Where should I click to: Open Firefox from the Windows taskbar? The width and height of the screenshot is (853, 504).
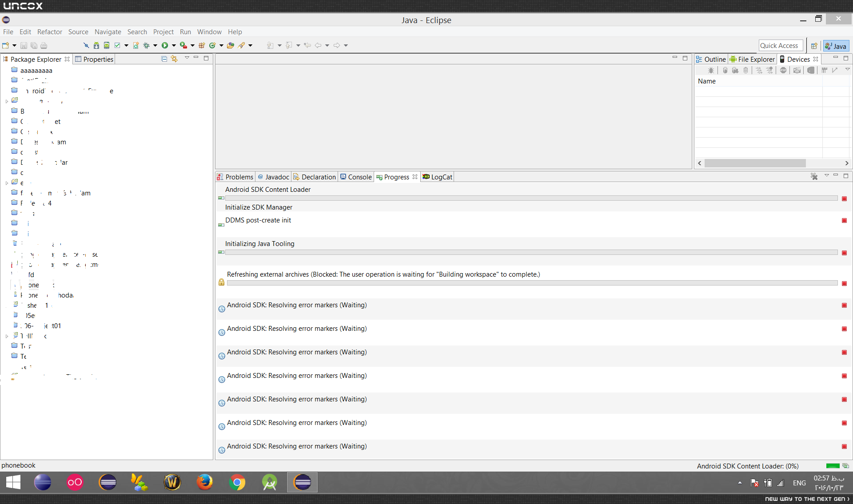(x=205, y=482)
